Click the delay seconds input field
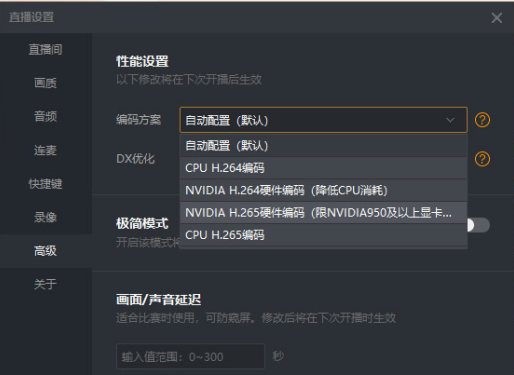Image resolution: width=514 pixels, height=375 pixels. click(190, 357)
